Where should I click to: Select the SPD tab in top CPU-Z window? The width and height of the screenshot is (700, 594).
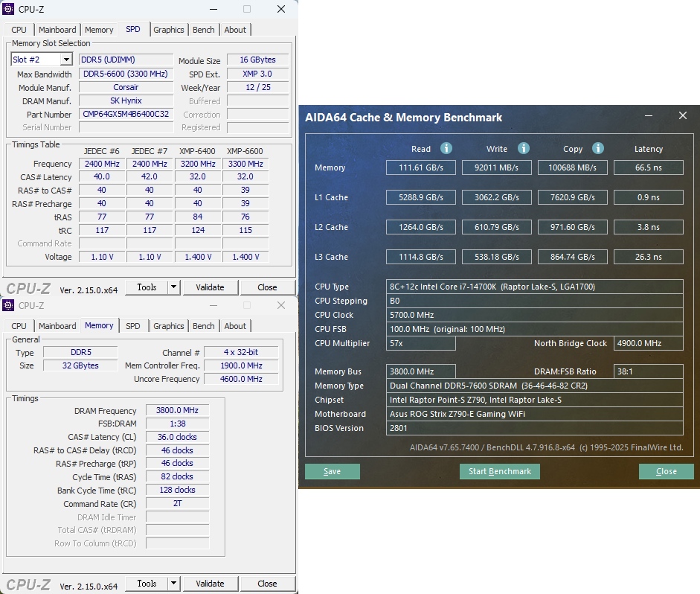pos(133,29)
